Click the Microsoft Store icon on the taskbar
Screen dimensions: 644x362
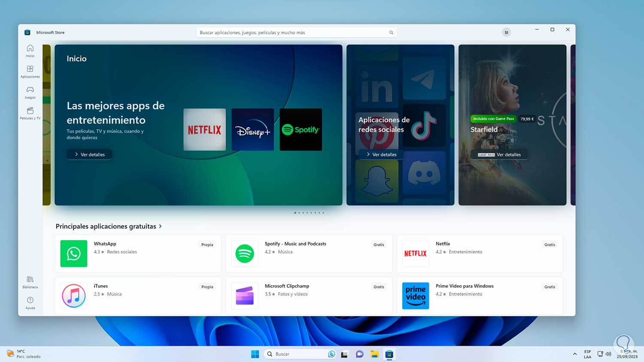tap(389, 354)
